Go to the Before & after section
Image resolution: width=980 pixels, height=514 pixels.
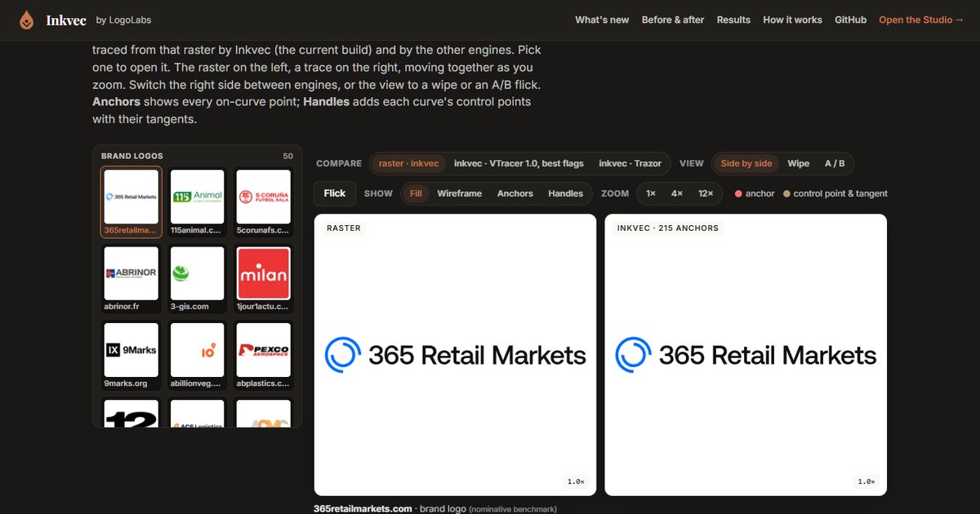tap(673, 20)
